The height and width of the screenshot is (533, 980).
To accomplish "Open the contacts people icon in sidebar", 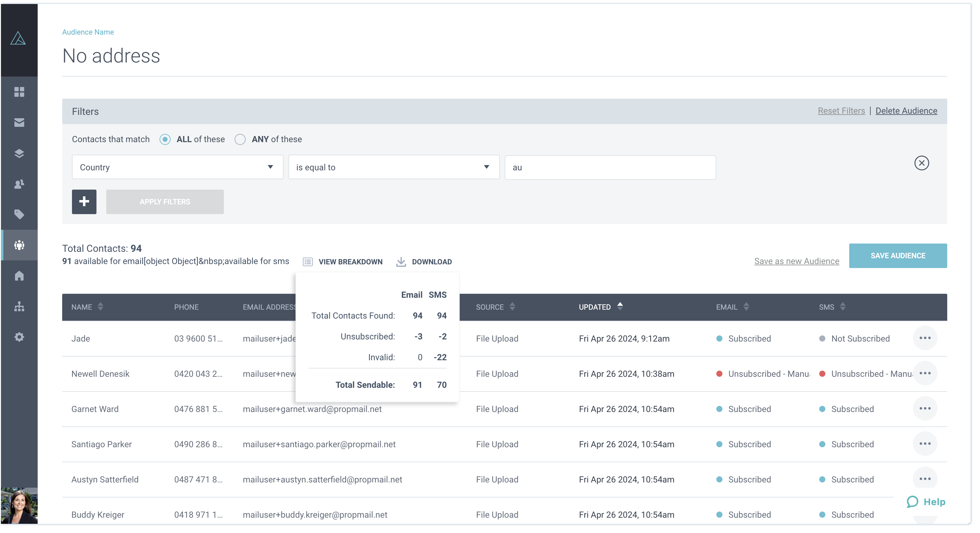I will tap(19, 184).
